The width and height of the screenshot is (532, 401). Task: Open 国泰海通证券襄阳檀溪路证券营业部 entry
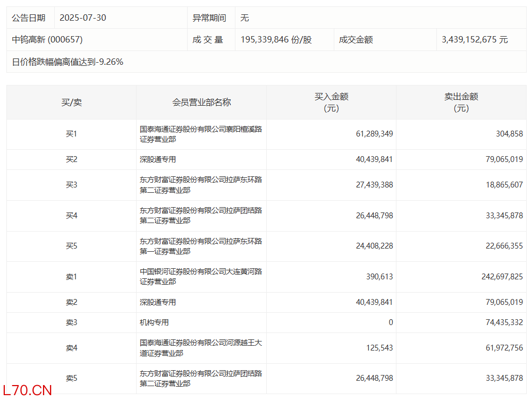tap(200, 134)
